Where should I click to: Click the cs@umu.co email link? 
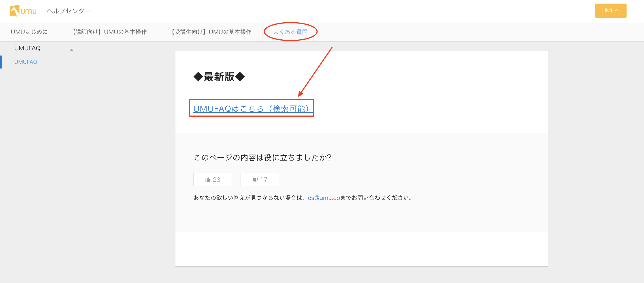(x=324, y=198)
